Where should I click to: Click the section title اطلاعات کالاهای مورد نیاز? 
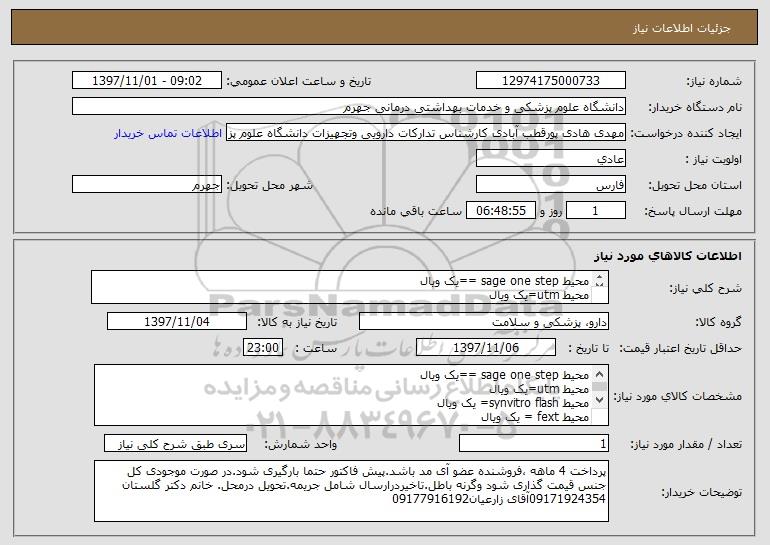(x=667, y=256)
